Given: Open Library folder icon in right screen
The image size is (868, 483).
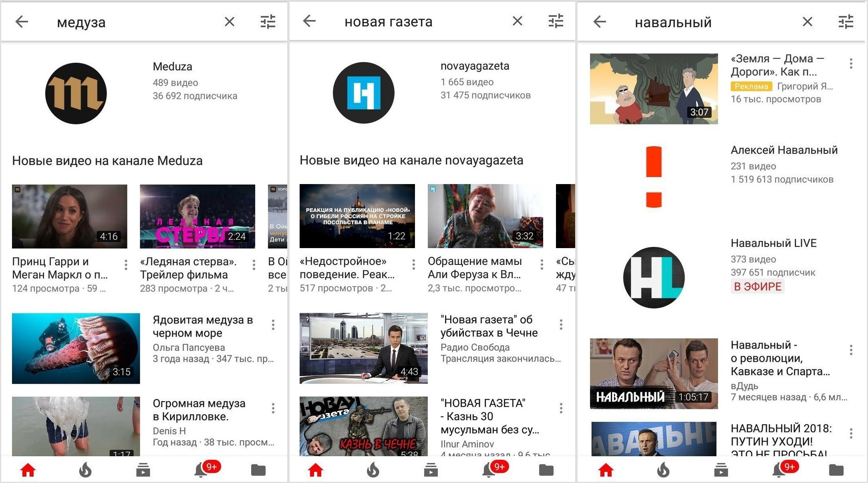Looking at the screenshot, I should [x=836, y=470].
